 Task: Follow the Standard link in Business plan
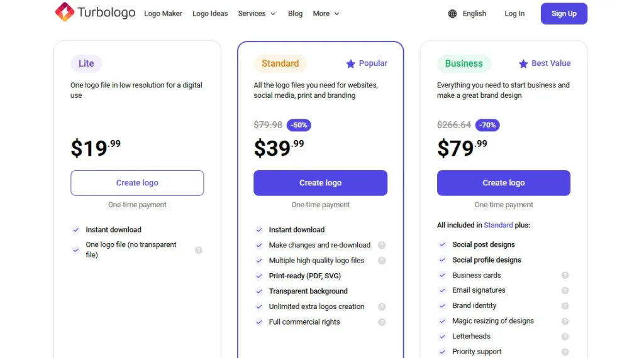(x=498, y=225)
